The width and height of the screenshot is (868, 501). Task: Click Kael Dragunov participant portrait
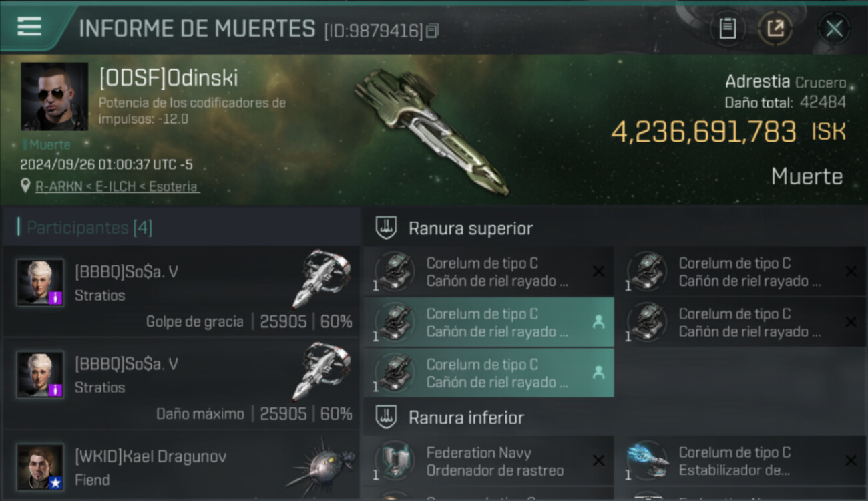41,467
